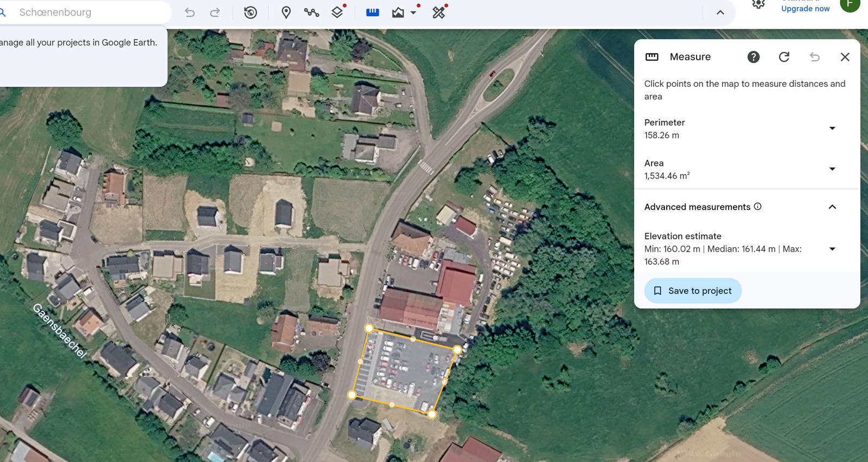Open Measure panel help question mark
Image resolution: width=868 pixels, height=462 pixels.
tap(754, 57)
